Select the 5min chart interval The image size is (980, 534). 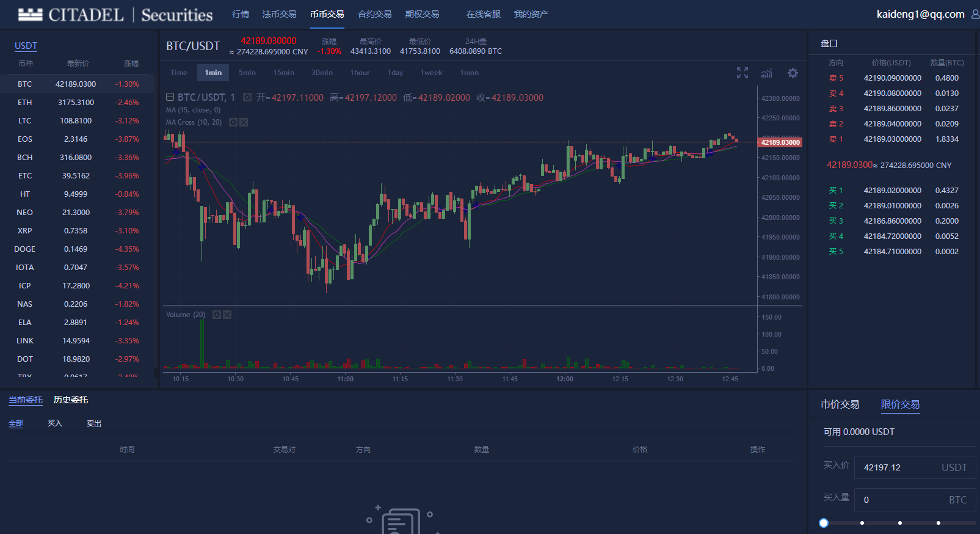point(247,73)
